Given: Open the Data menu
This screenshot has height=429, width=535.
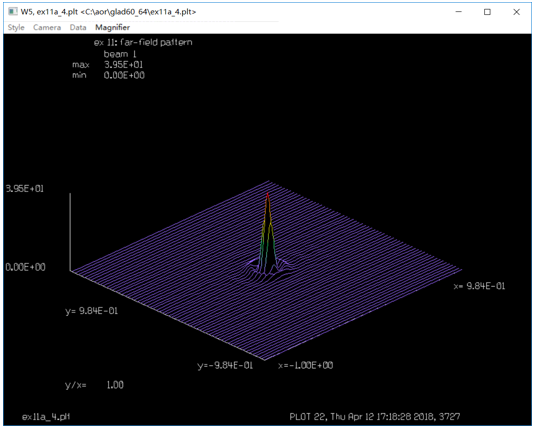Looking at the screenshot, I should point(78,28).
